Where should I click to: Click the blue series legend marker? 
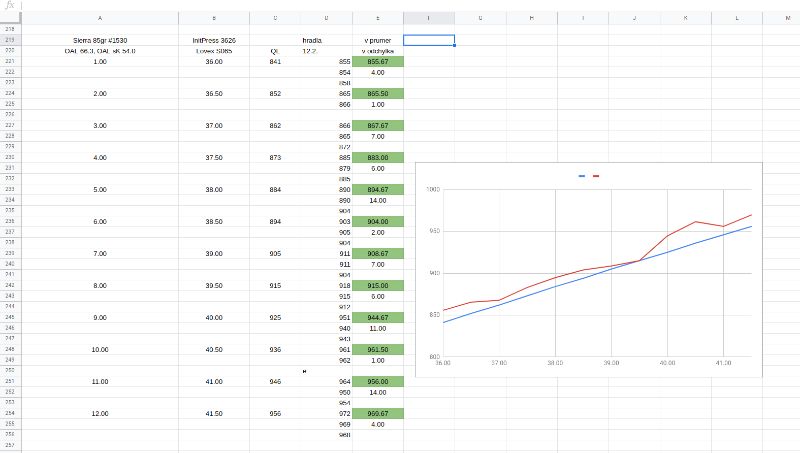582,176
